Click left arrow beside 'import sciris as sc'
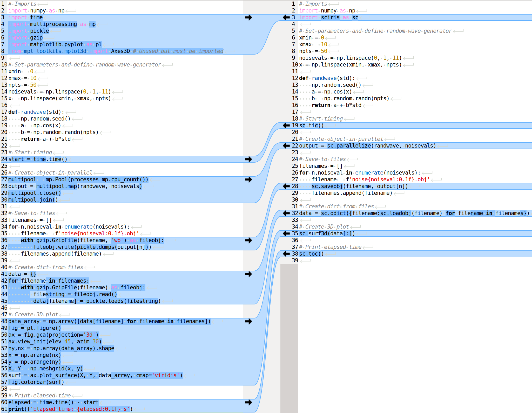532x413 pixels. 286,17
